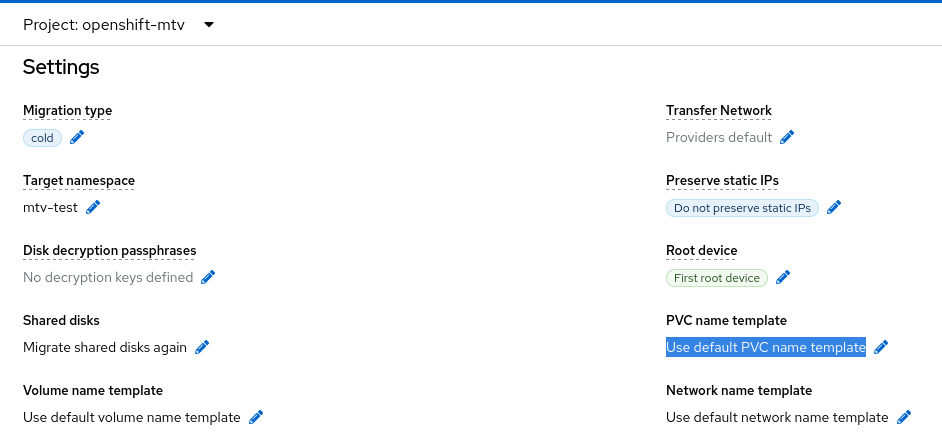
Task: Edit the Migration type setting
Action: pos(77,138)
